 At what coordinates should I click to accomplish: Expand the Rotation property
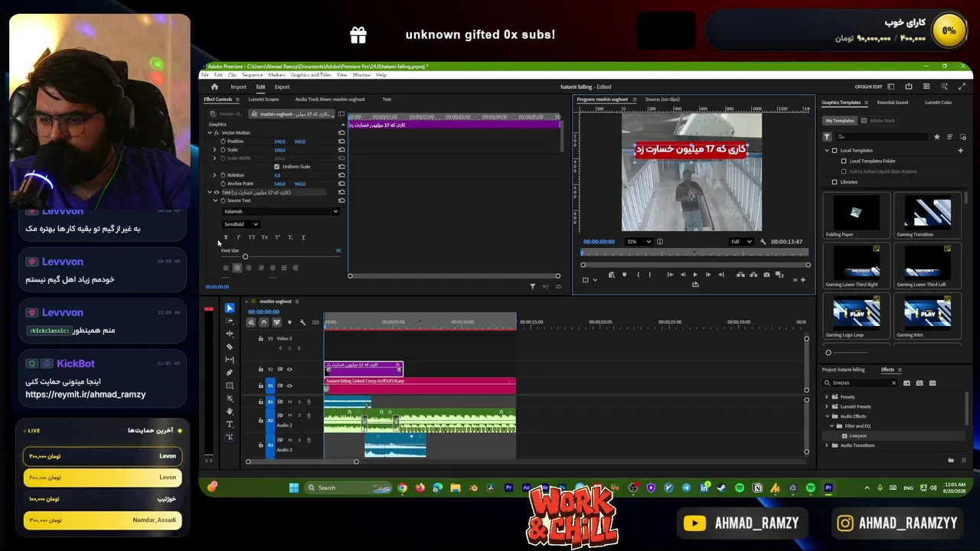pos(215,175)
